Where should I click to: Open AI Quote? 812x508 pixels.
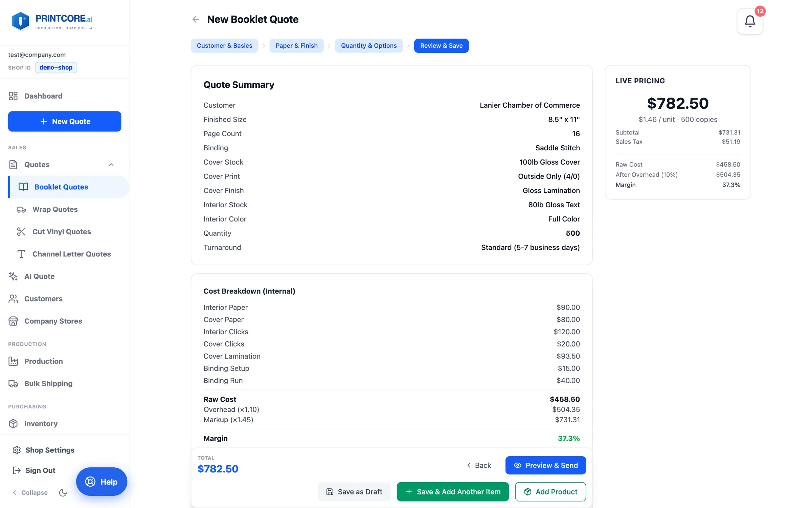coord(39,276)
